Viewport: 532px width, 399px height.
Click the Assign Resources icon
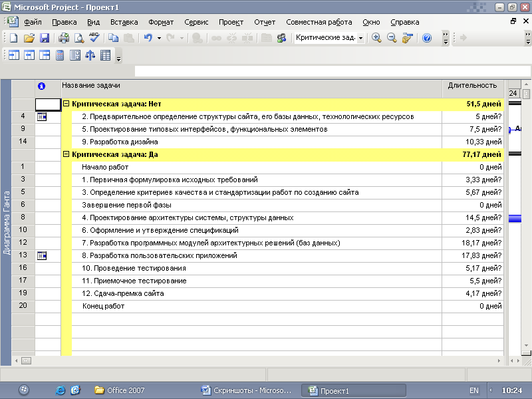coord(281,38)
